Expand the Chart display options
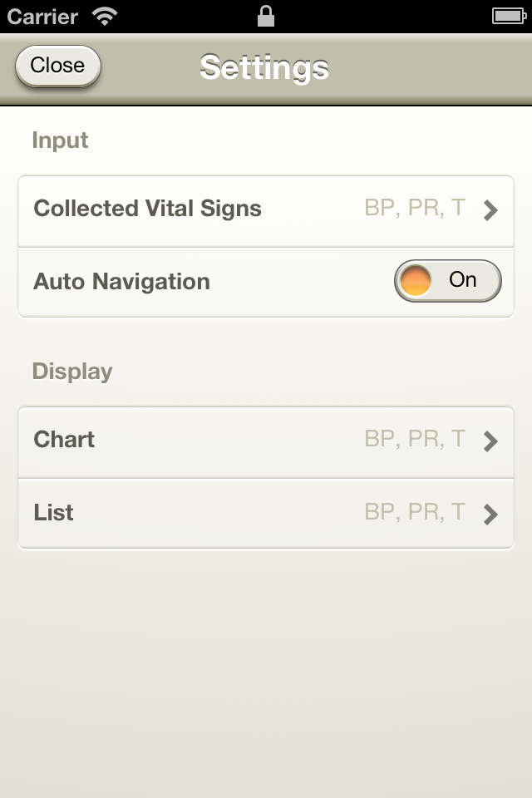 pos(266,442)
